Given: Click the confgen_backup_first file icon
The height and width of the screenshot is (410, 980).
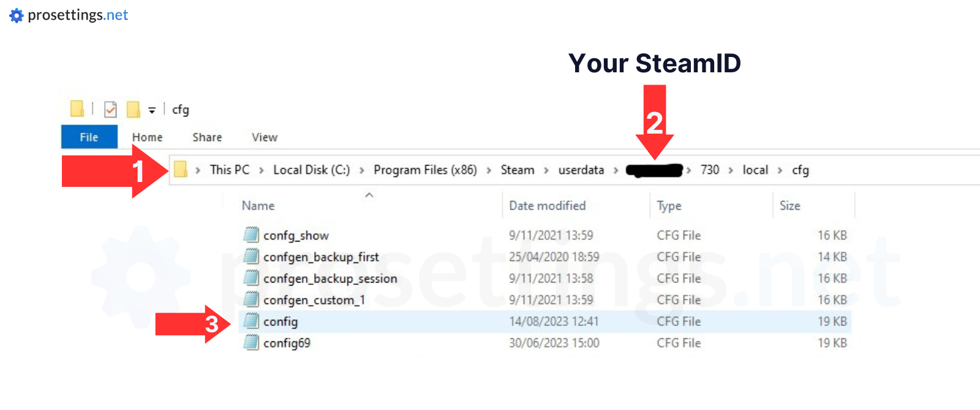Looking at the screenshot, I should (x=251, y=256).
